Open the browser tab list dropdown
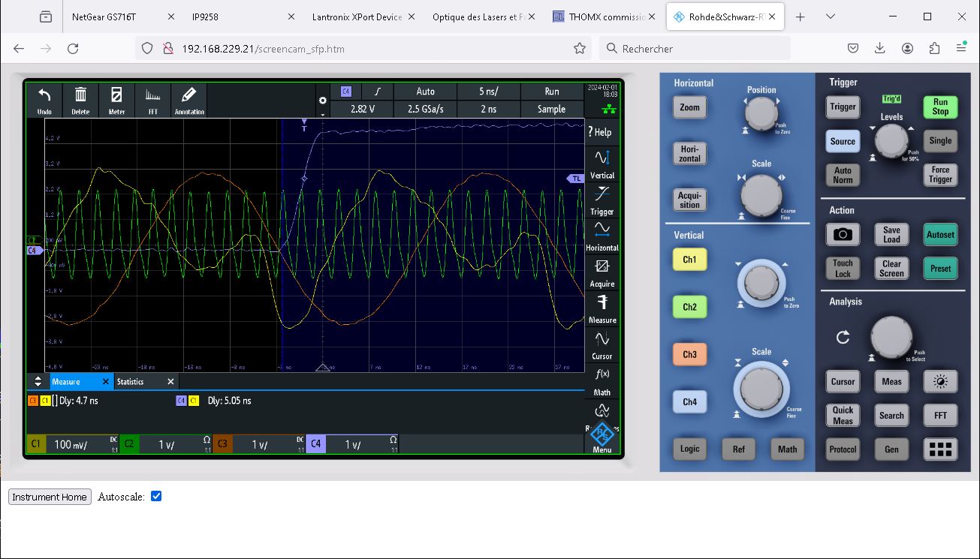 (x=830, y=17)
